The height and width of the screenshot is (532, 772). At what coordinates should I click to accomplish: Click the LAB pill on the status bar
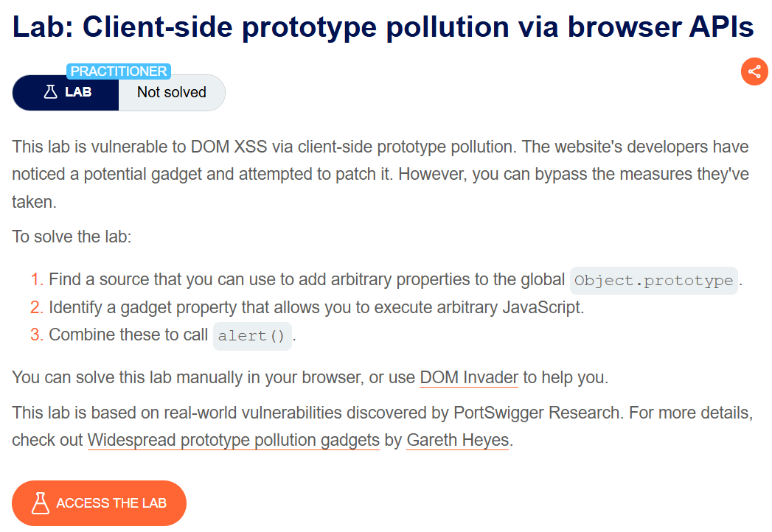point(65,92)
